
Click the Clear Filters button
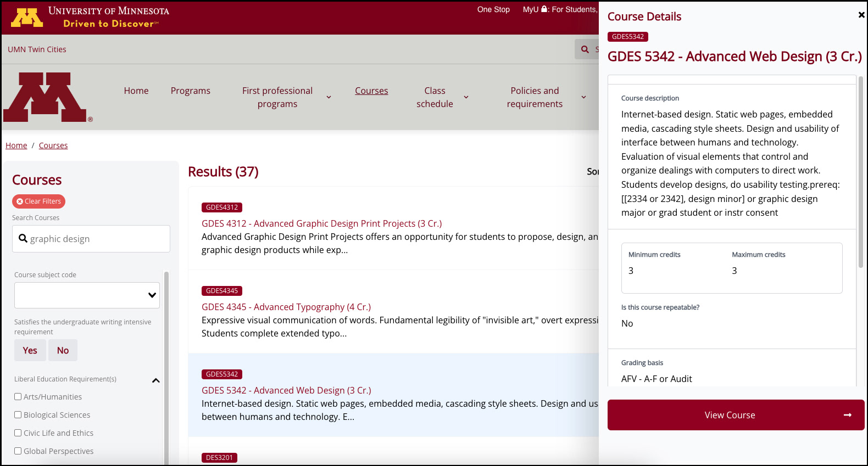[38, 201]
